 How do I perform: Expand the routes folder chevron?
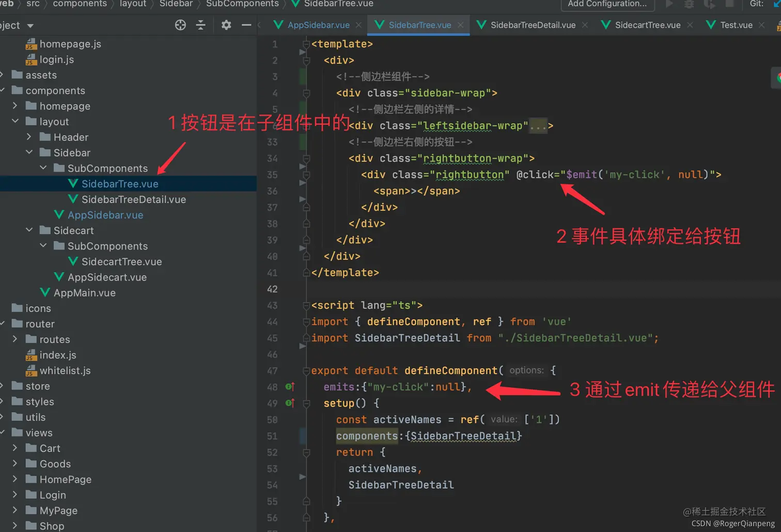(x=15, y=339)
